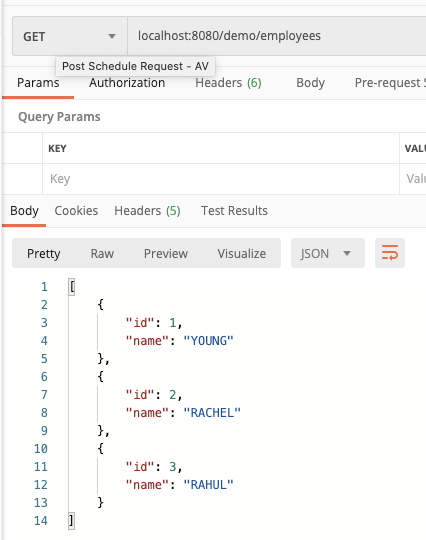426x540 pixels.
Task: Toggle the word wrap icon button
Action: point(389,253)
